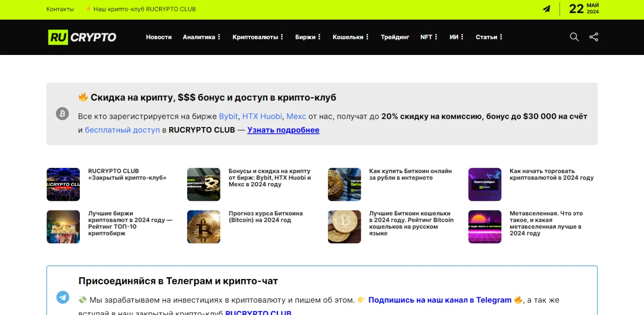
Task: Read article Прогноз курса Биткоина на 2024
Action: (266, 217)
